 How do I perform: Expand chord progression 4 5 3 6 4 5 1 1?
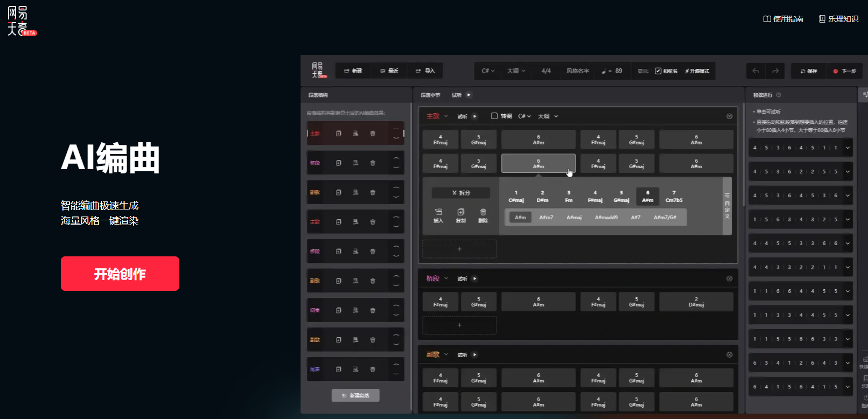click(x=848, y=148)
